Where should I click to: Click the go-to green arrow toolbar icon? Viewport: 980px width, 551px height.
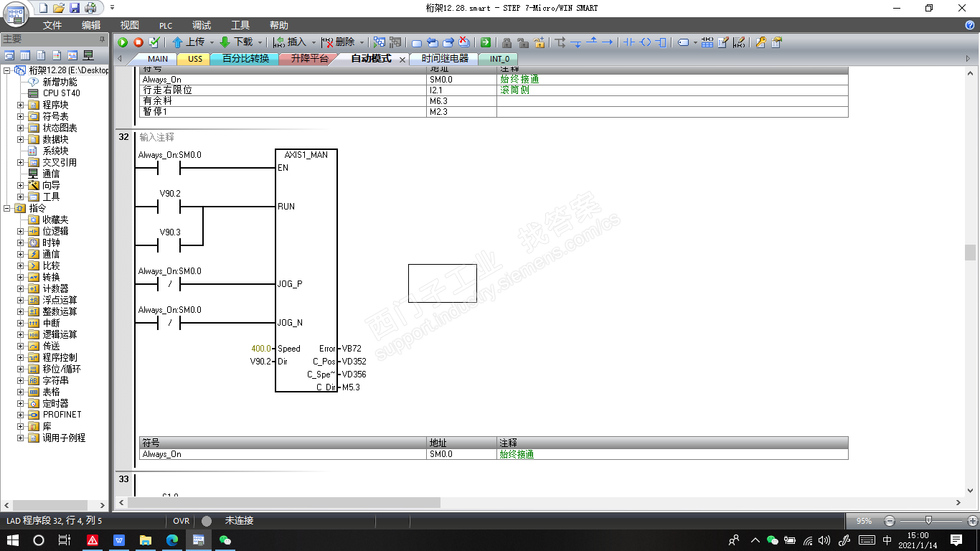(486, 42)
